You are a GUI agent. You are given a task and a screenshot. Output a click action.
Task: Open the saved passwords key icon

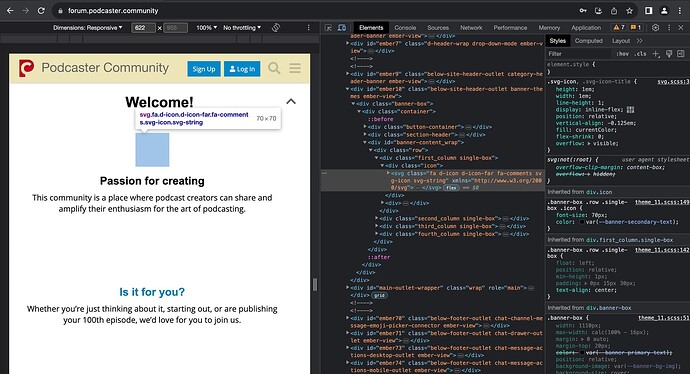pyautogui.click(x=583, y=11)
